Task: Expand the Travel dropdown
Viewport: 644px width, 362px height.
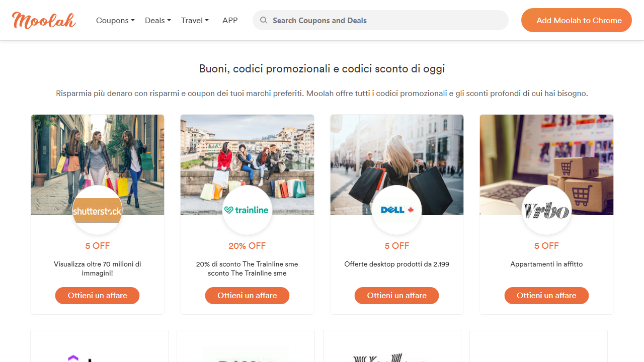Action: click(195, 20)
